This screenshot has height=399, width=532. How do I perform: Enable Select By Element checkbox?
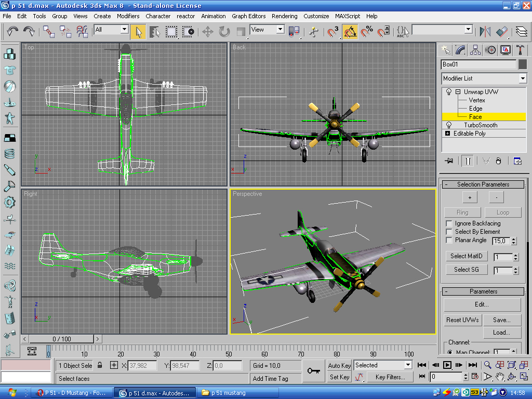click(449, 232)
